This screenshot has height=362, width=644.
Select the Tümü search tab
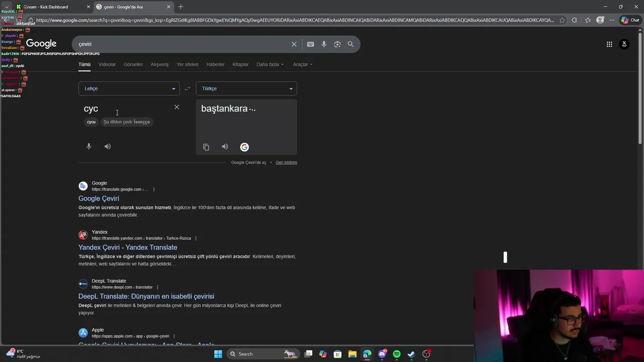tap(85, 64)
